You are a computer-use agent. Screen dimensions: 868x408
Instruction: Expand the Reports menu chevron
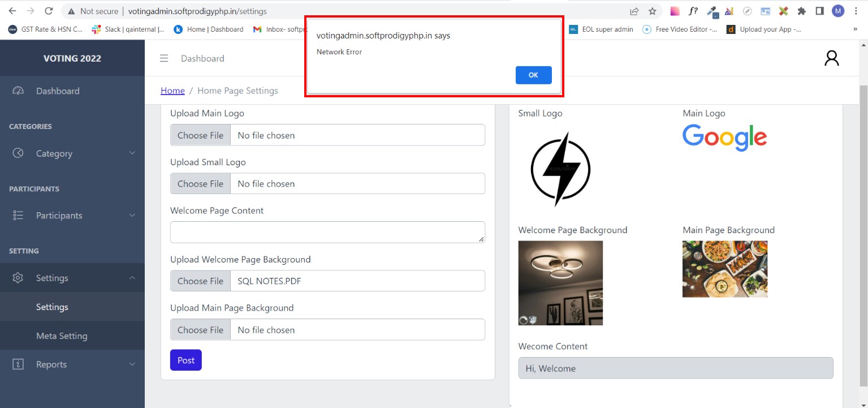coord(132,364)
